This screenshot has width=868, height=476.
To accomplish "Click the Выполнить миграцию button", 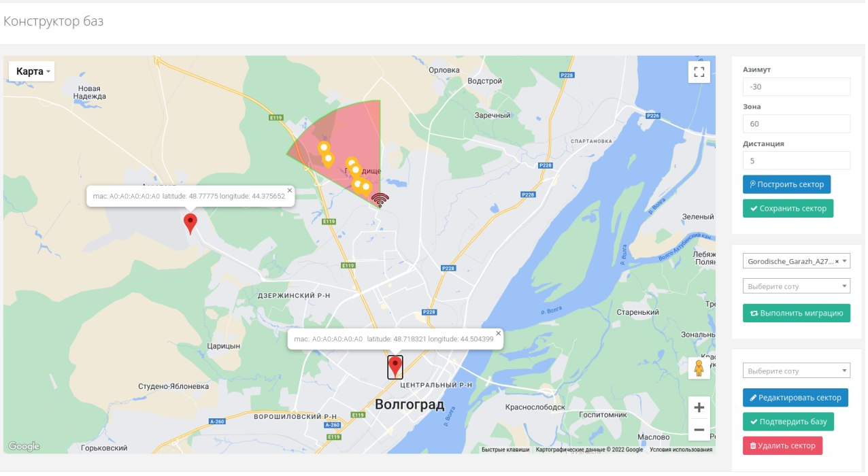I will coord(797,313).
